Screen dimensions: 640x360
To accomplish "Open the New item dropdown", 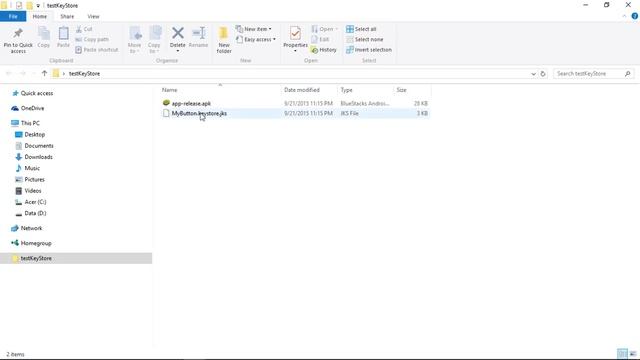I will click(253, 29).
